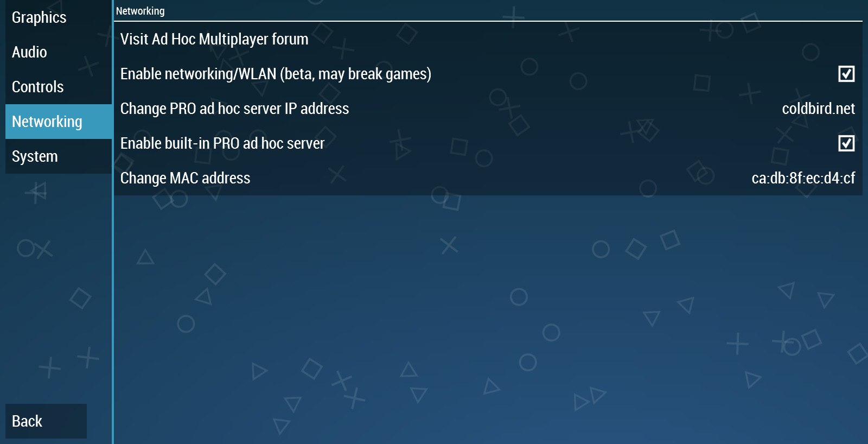The width and height of the screenshot is (868, 444).
Task: Click the vertical blue sidebar divider line
Action: (x=113, y=222)
